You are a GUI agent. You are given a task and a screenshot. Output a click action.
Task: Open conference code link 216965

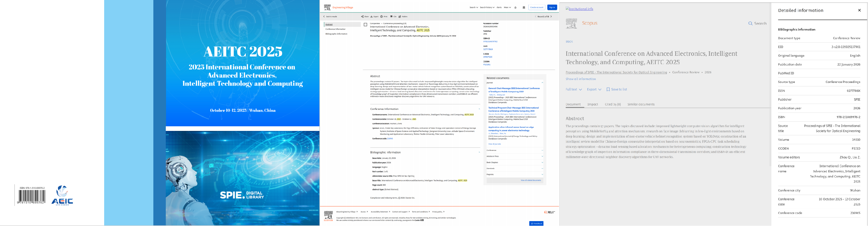[390, 139]
